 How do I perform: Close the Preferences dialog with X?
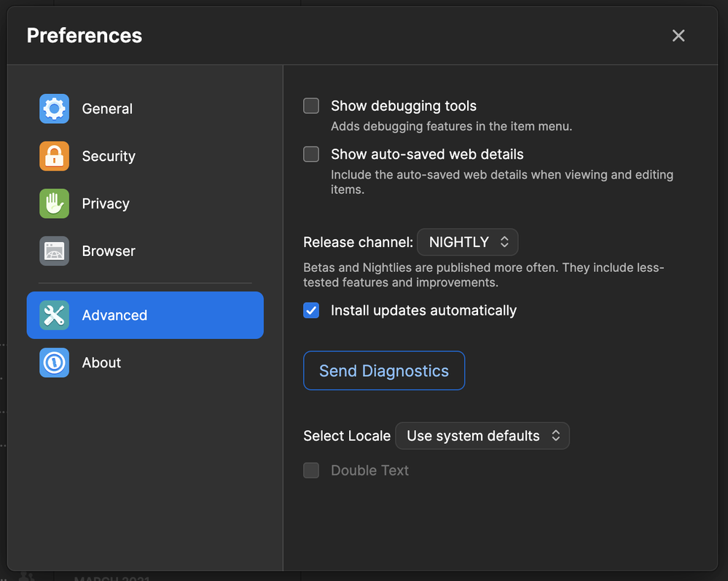pyautogui.click(x=678, y=36)
